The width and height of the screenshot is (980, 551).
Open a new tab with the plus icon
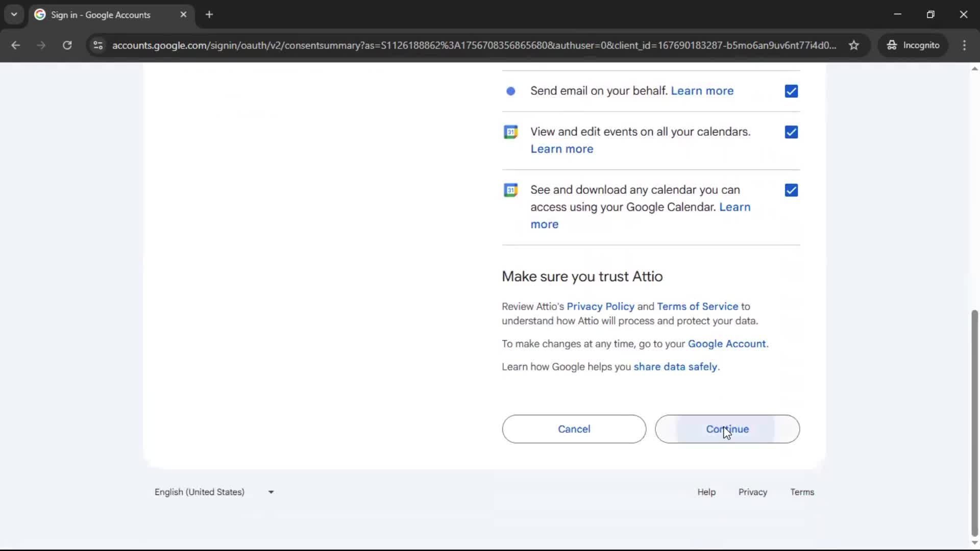[x=209, y=14]
